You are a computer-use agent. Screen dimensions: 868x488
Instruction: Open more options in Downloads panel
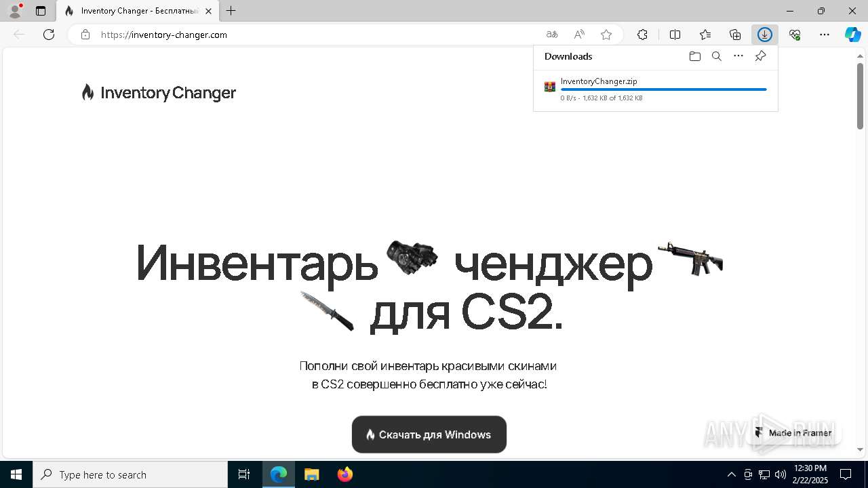tap(738, 56)
